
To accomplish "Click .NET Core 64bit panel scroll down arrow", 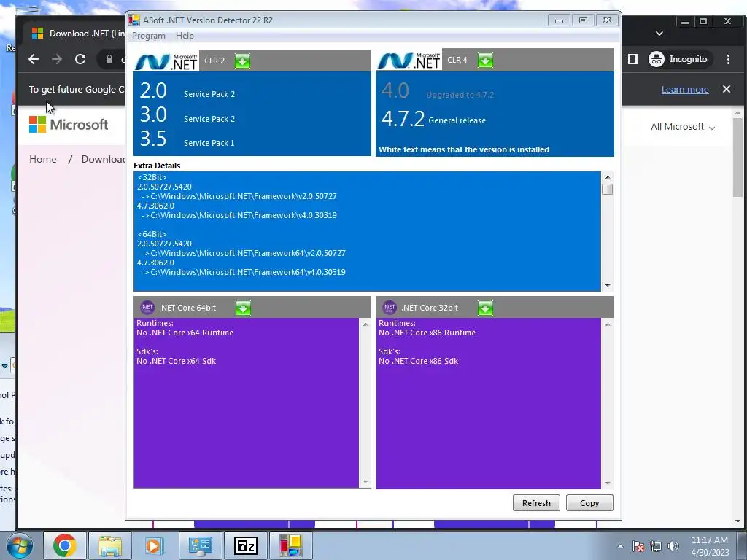I will (365, 482).
